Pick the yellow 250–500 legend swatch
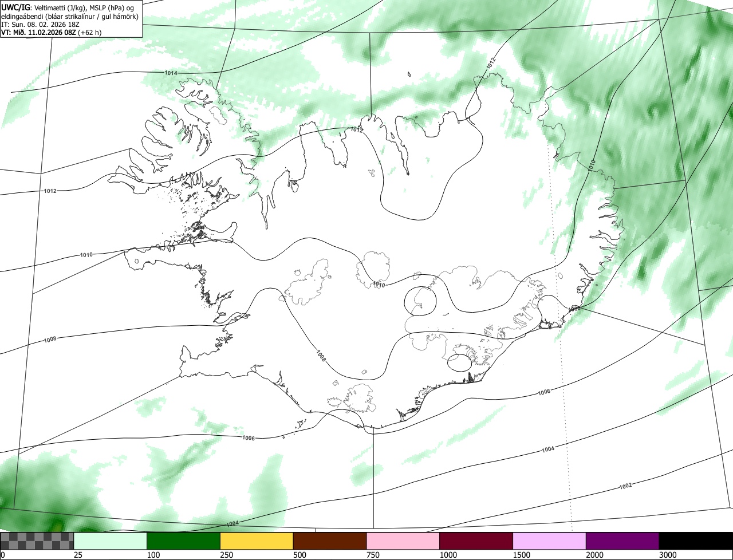The width and height of the screenshot is (733, 560). 257,541
